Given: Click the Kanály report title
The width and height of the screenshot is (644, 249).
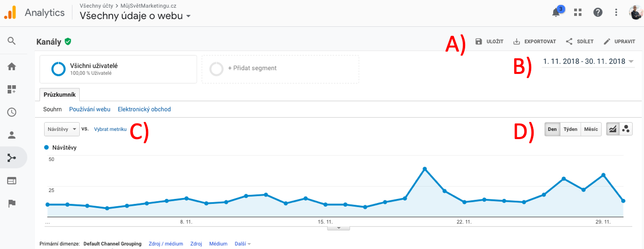Looking at the screenshot, I should [49, 42].
